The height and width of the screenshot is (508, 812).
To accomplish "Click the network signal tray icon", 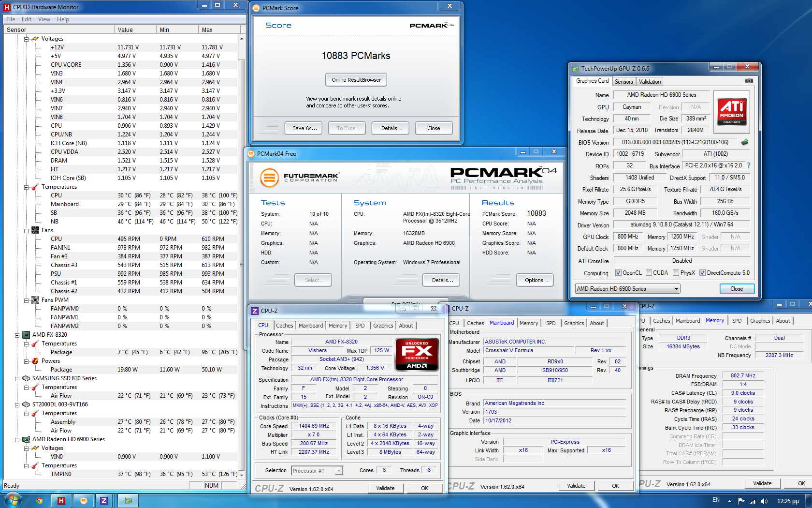I will tap(753, 501).
